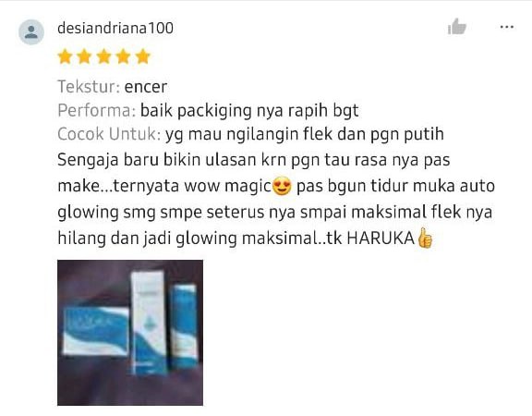
Task: Select the second rating star
Action: [x=84, y=56]
